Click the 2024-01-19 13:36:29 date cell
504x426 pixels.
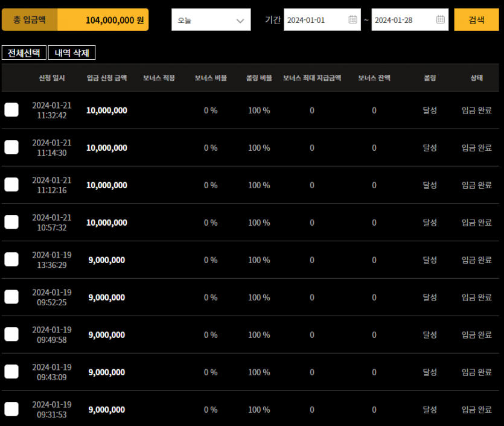[x=52, y=260]
